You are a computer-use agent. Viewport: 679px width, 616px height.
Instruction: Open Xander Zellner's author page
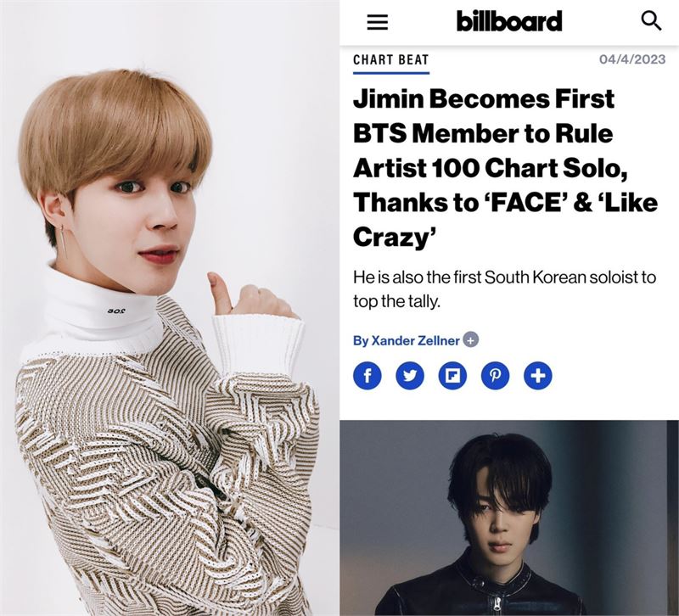click(x=415, y=341)
